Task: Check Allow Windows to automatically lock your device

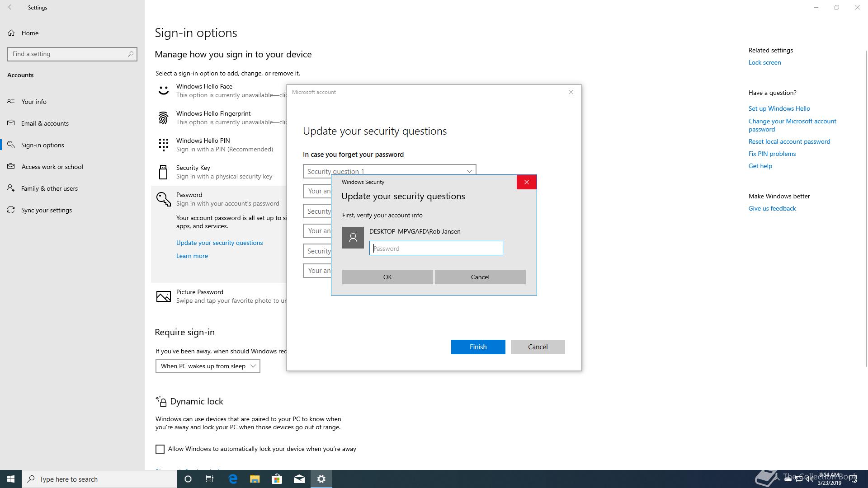Action: tap(160, 449)
